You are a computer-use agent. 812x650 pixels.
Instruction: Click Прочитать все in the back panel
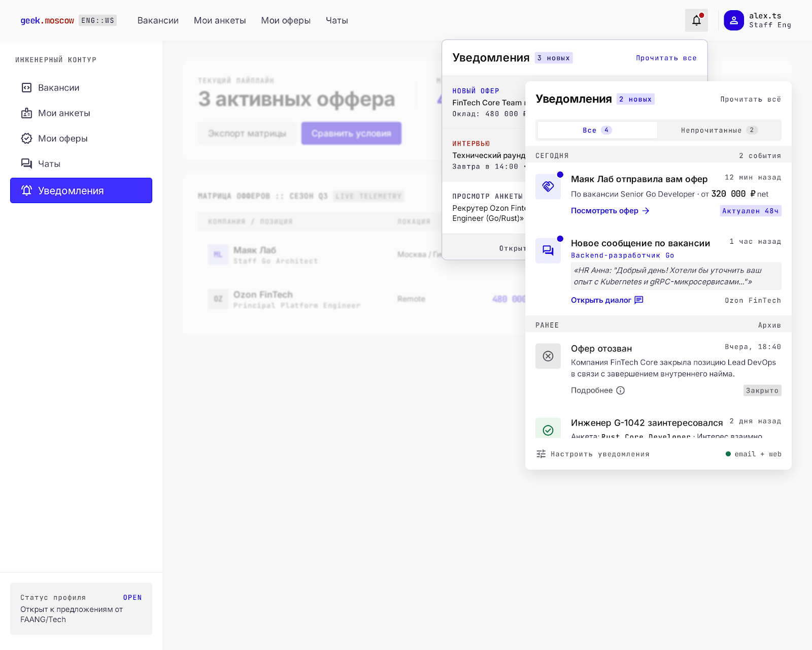(x=666, y=58)
